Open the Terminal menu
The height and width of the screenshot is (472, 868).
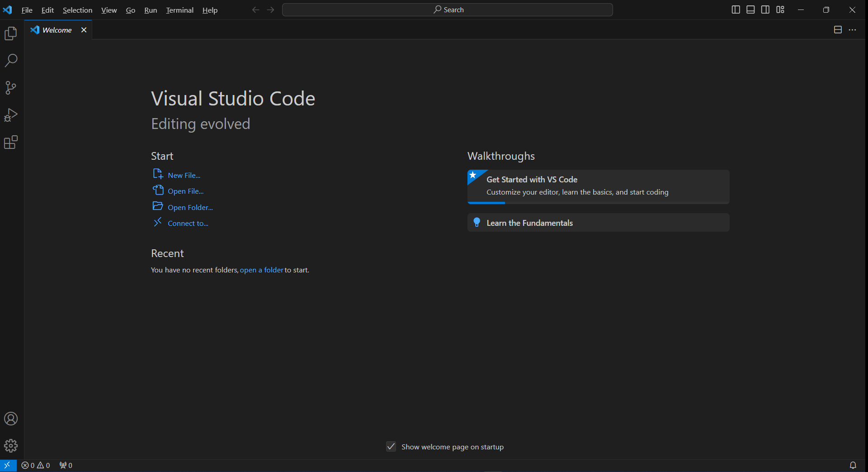point(179,10)
